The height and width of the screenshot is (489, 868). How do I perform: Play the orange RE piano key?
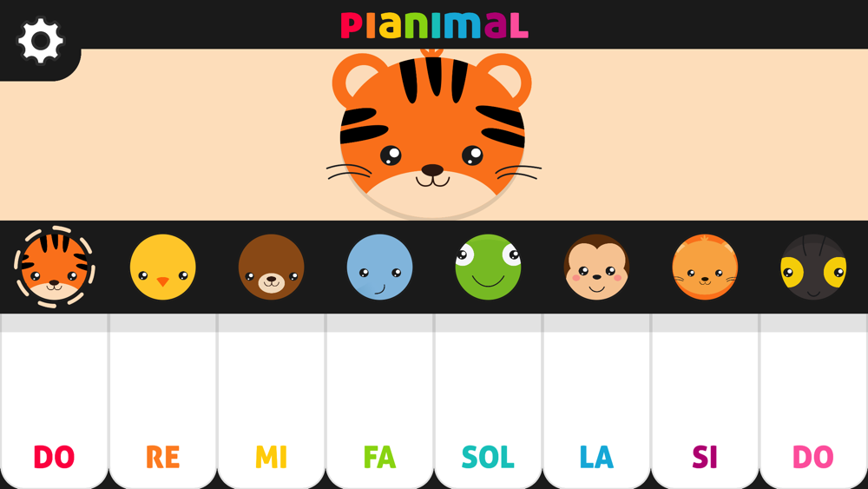163,401
